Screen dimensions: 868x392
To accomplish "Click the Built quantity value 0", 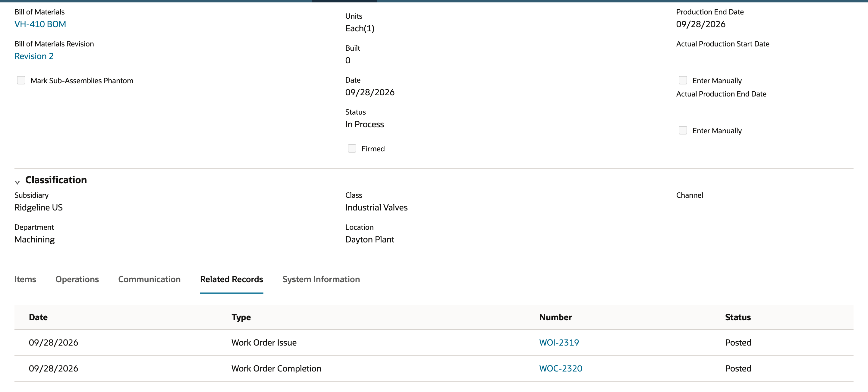I will tap(348, 60).
